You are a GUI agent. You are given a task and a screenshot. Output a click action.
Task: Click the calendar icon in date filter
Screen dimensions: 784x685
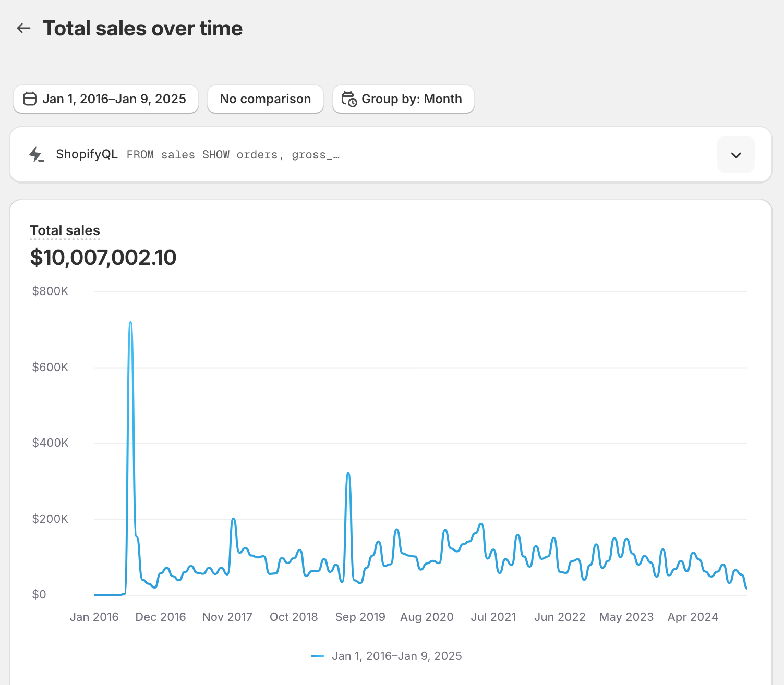point(30,99)
